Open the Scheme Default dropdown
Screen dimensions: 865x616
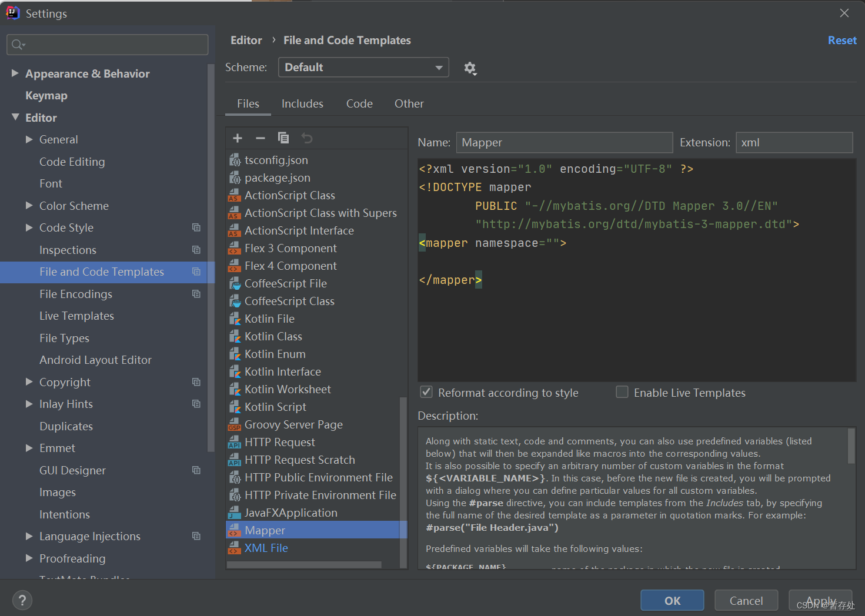click(x=363, y=68)
